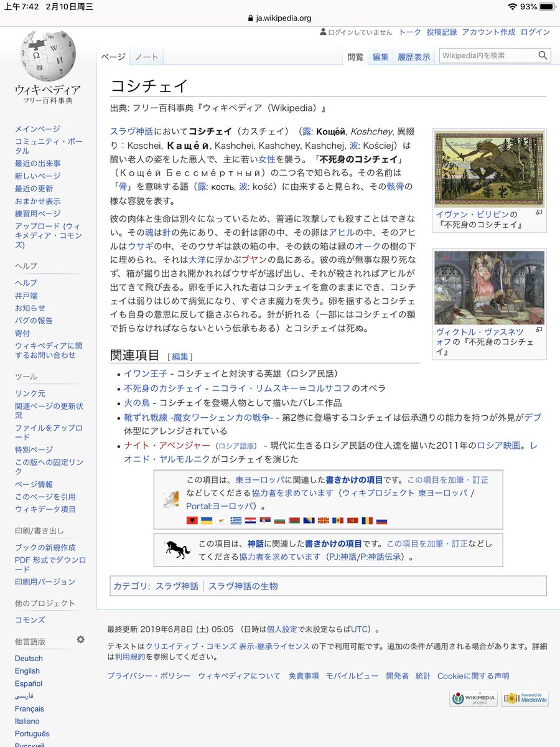Click the モバイルビュー footer link
The width and height of the screenshot is (560, 747).
click(x=352, y=676)
